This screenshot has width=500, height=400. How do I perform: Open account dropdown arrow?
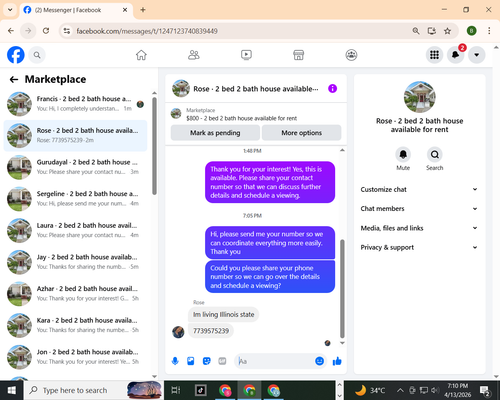[477, 55]
